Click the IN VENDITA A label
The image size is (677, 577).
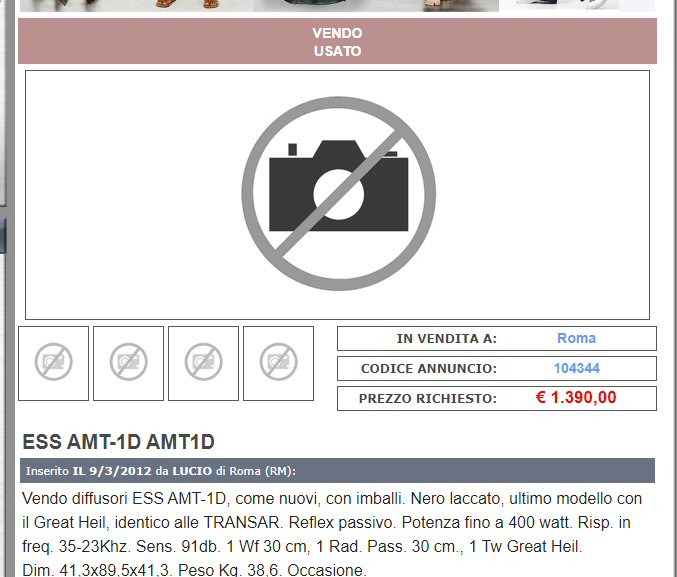tap(446, 339)
